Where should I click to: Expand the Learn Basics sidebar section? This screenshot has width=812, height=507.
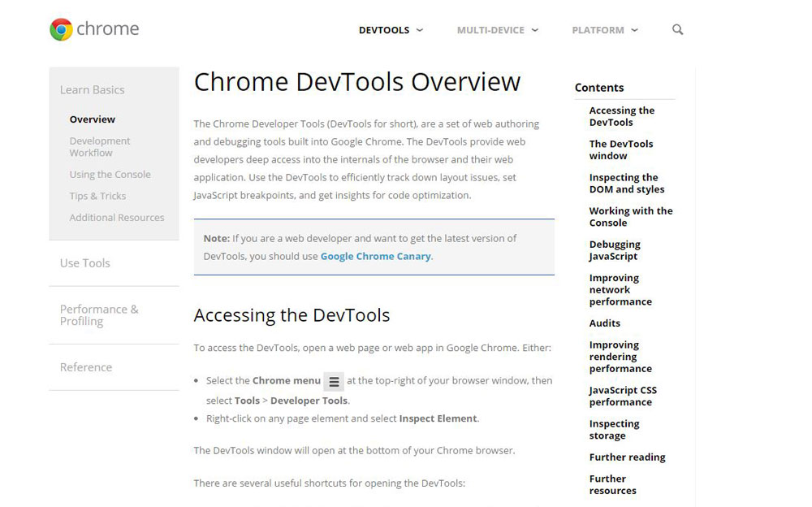point(93,89)
